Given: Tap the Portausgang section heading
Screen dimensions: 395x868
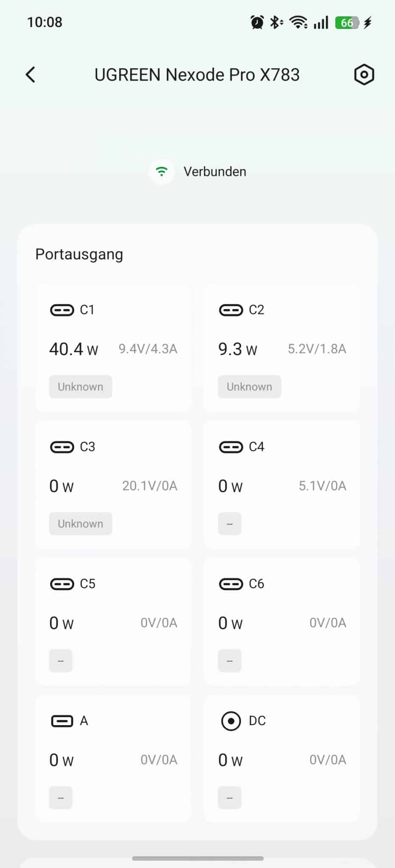Looking at the screenshot, I should tap(79, 254).
